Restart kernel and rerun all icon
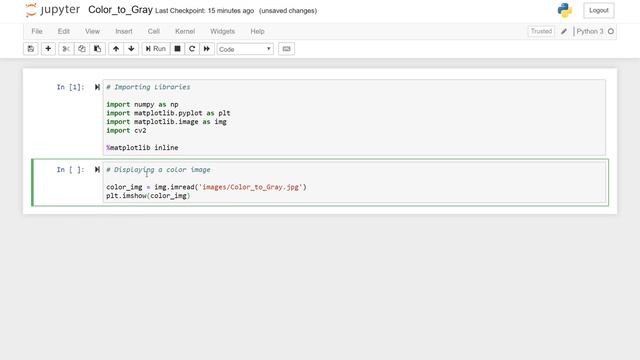640x360 pixels. 207,49
